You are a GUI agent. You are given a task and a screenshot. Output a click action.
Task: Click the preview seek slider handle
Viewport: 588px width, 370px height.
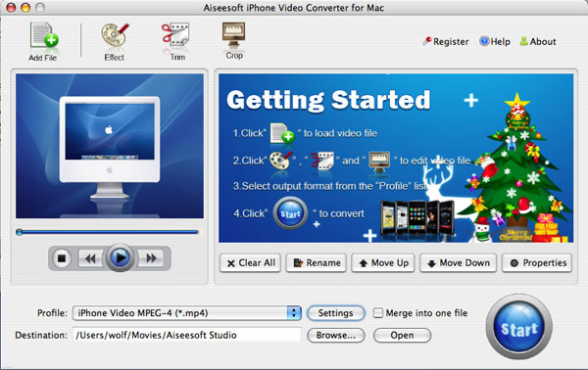[x=20, y=232]
